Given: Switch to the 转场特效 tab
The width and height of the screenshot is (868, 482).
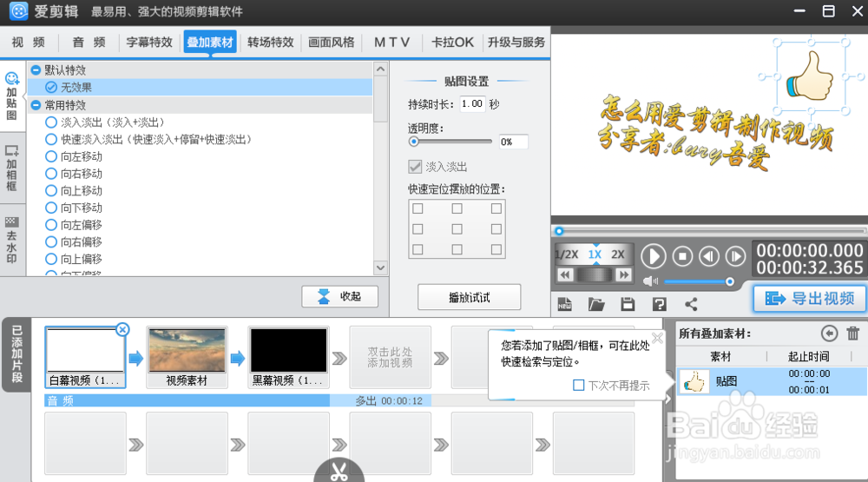Looking at the screenshot, I should pos(271,42).
